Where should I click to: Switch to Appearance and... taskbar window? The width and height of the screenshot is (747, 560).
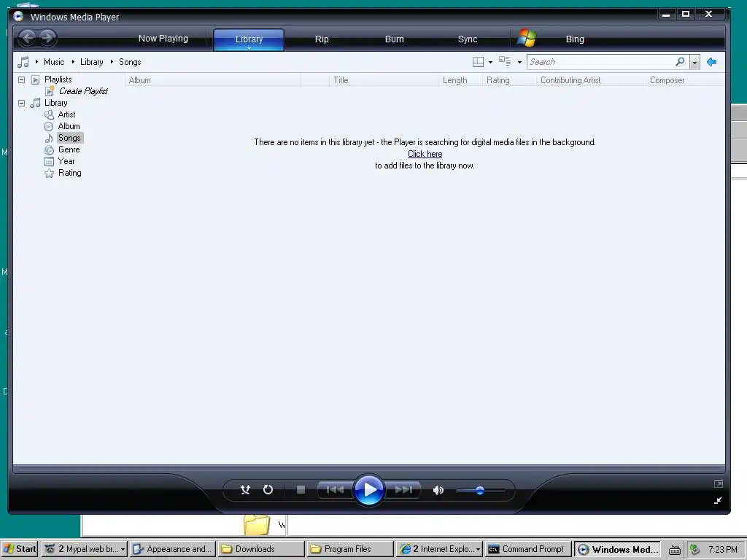pyautogui.click(x=172, y=549)
